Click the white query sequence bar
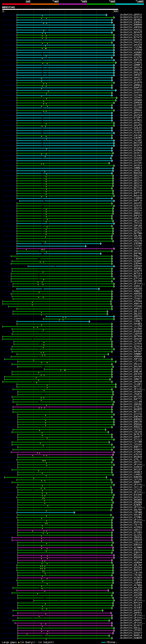This screenshot has height=644, width=146. [60, 10]
